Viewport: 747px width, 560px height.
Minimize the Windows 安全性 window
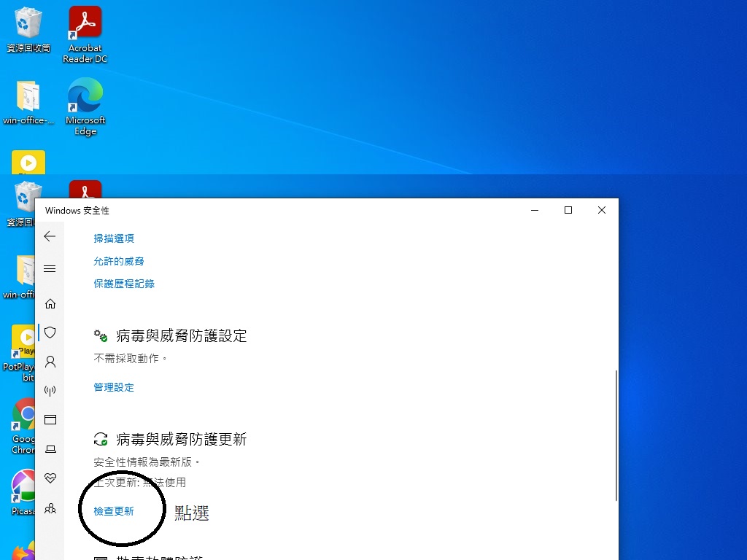pyautogui.click(x=535, y=210)
